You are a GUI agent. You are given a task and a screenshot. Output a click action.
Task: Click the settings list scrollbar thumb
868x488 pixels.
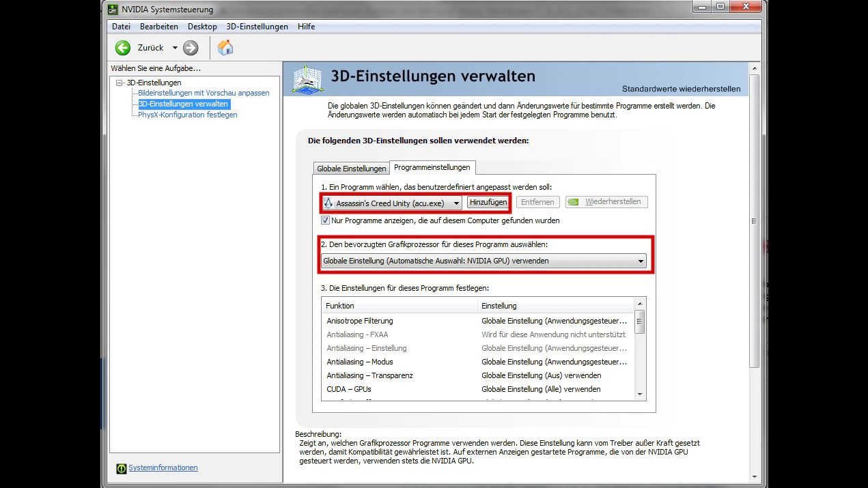pos(640,321)
